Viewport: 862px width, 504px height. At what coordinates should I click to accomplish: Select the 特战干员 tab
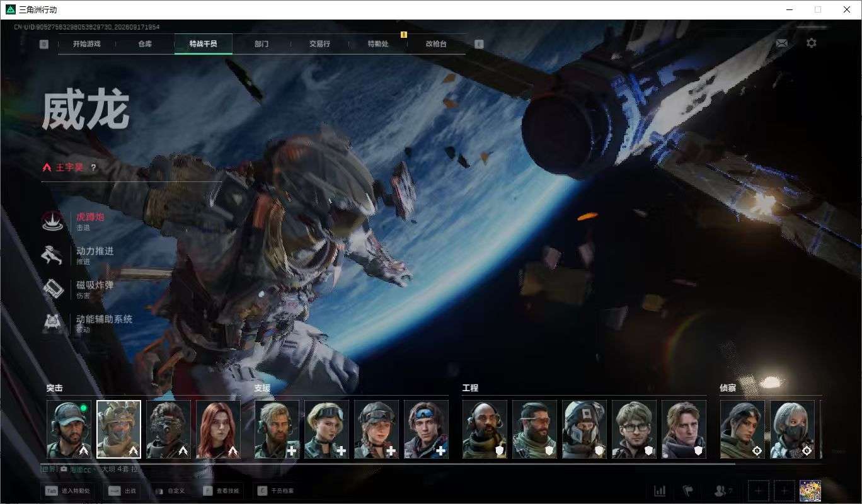(204, 44)
